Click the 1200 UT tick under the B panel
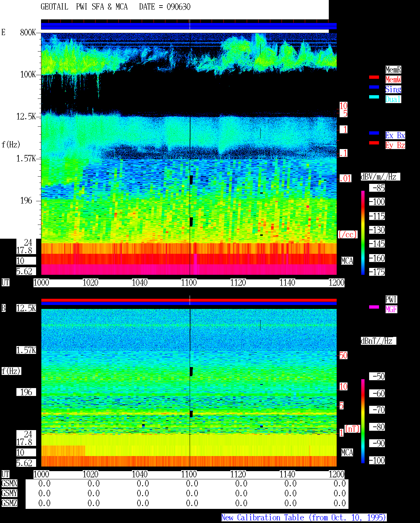 pos(336,474)
